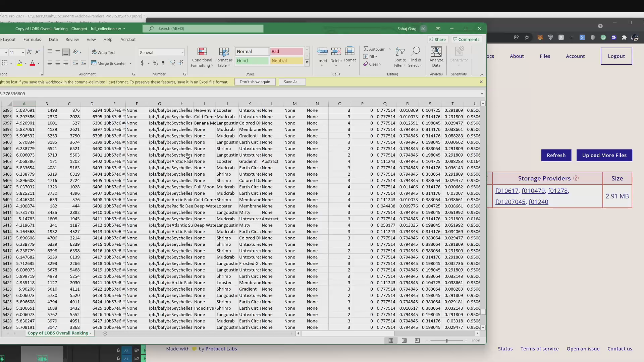The height and width of the screenshot is (362, 644).
Task: Apply the Neutral cell style
Action: click(x=286, y=61)
